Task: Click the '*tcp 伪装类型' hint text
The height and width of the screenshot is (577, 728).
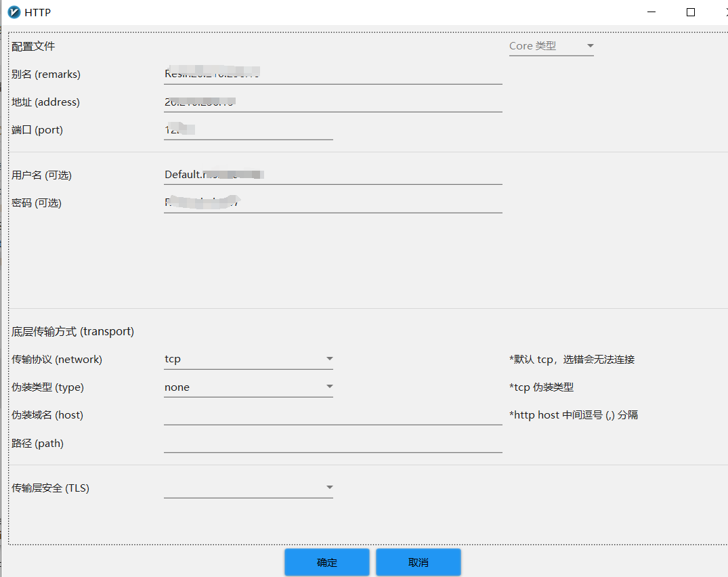Action: point(541,387)
